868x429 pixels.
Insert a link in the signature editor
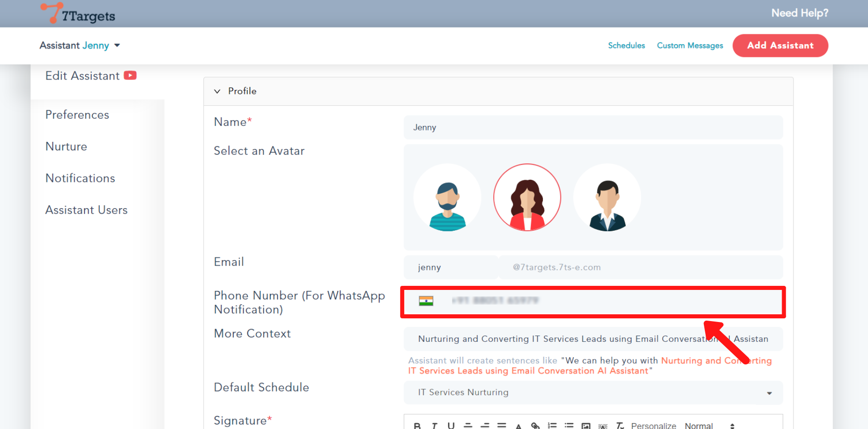click(535, 425)
